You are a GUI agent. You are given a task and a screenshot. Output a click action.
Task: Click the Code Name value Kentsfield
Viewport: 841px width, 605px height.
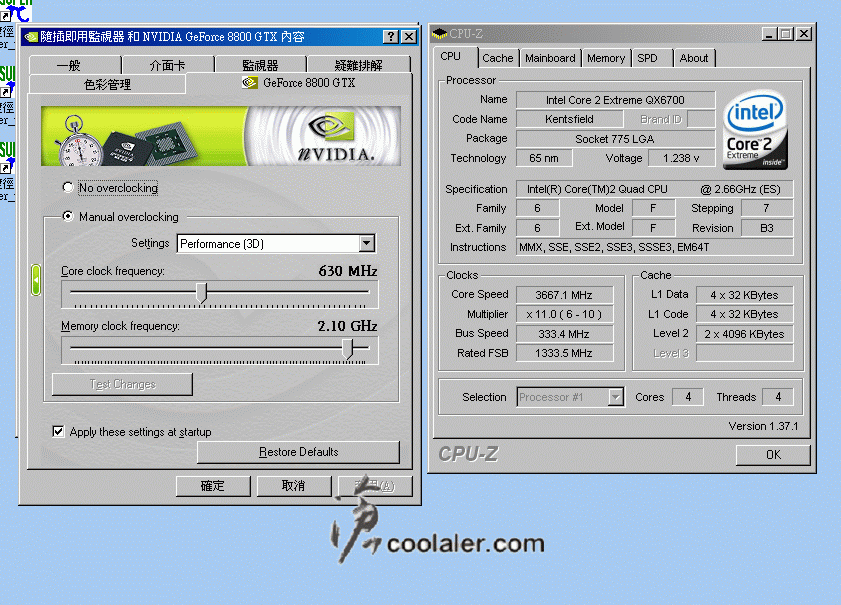[x=570, y=119]
